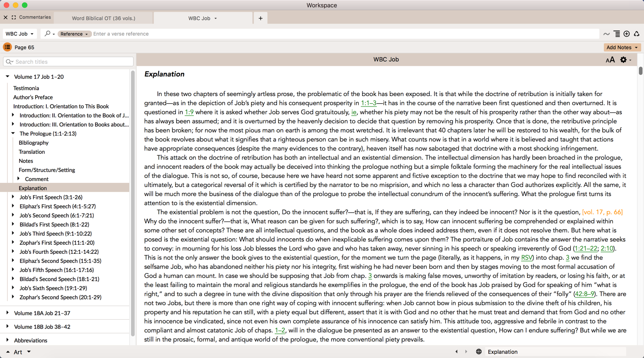The height and width of the screenshot is (358, 644).
Task: Open the 1–2 chapter link
Action: pyautogui.click(x=280, y=330)
